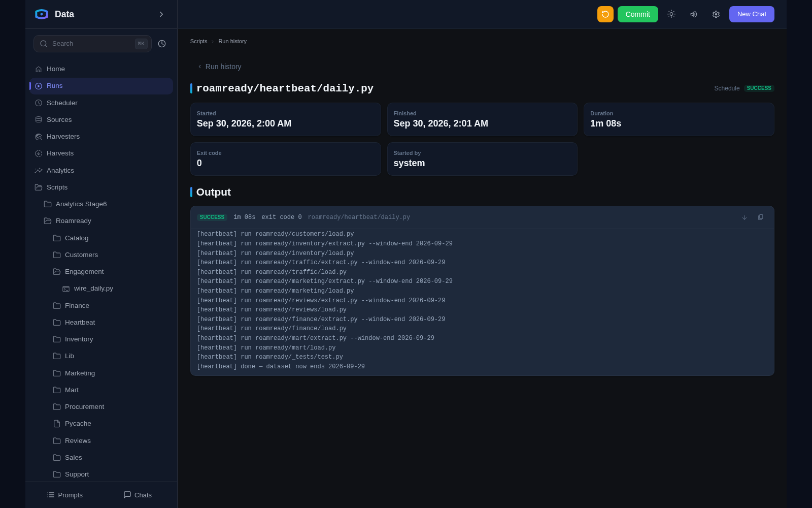Click the Data app logo icon
The height and width of the screenshot is (508, 812).
(42, 14)
